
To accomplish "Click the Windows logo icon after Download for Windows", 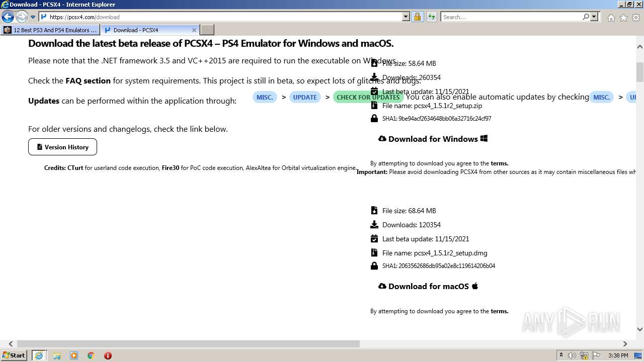I will (x=484, y=138).
